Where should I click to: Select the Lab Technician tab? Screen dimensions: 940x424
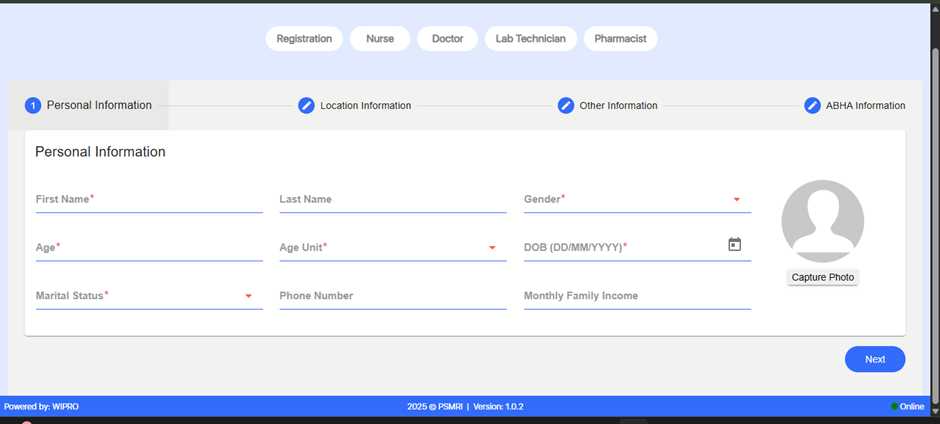pyautogui.click(x=530, y=39)
